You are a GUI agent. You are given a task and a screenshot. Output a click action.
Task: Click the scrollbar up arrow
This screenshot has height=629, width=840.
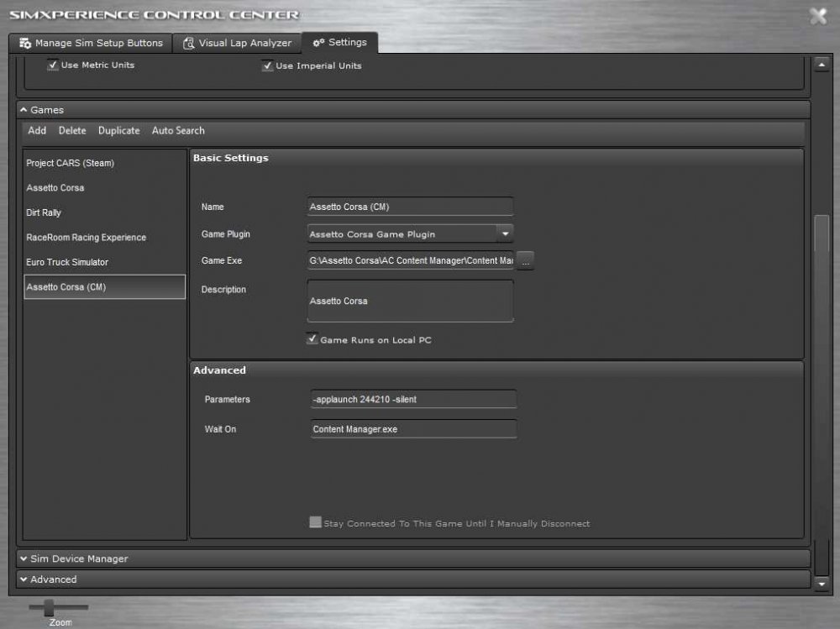(822, 65)
